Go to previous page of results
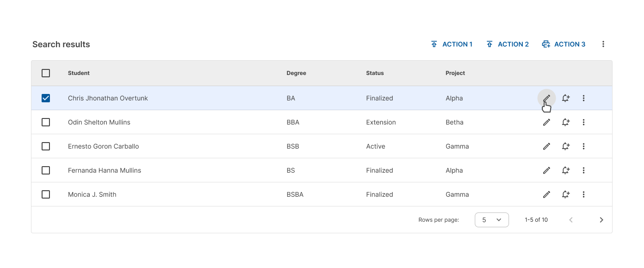 coord(571,220)
